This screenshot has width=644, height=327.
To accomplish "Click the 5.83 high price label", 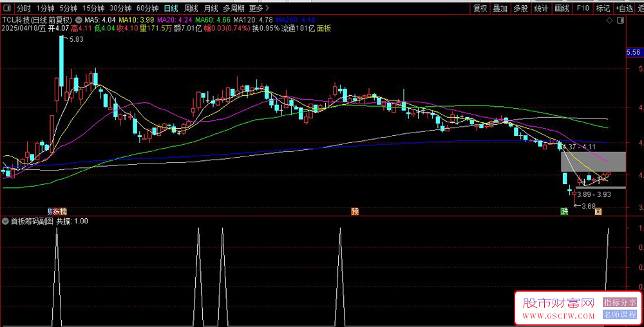I will coord(77,39).
